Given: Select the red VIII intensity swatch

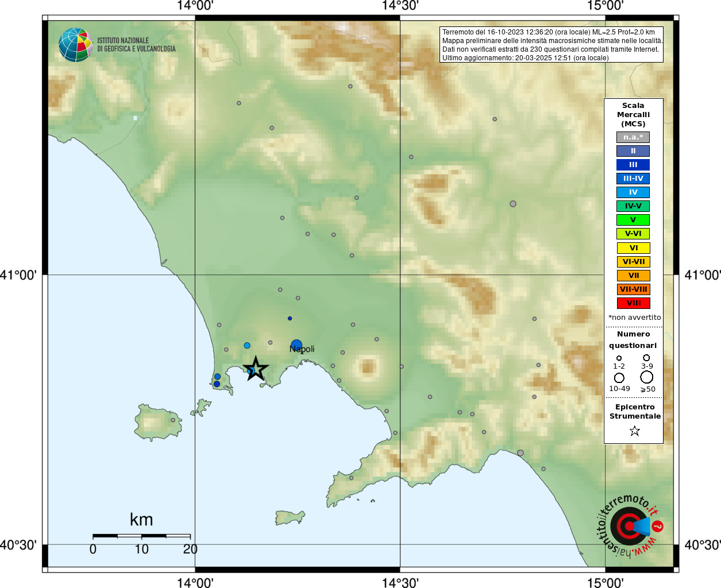Looking at the screenshot, I should 633,303.
